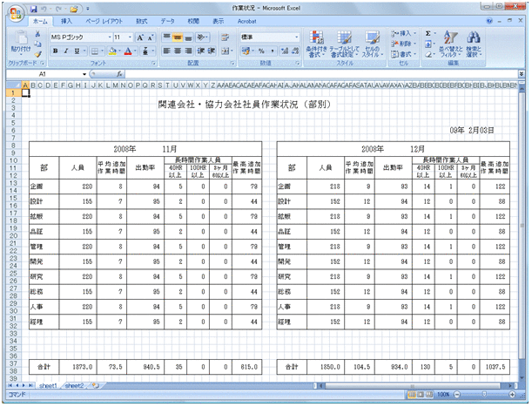Click the zoom out minus button
Screen dimensions: 532x407
(x=456, y=395)
